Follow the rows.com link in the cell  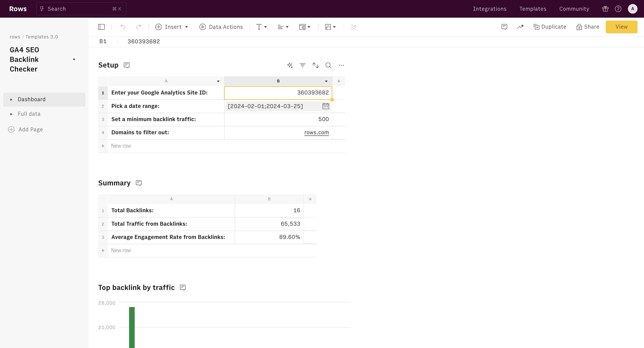tap(316, 132)
